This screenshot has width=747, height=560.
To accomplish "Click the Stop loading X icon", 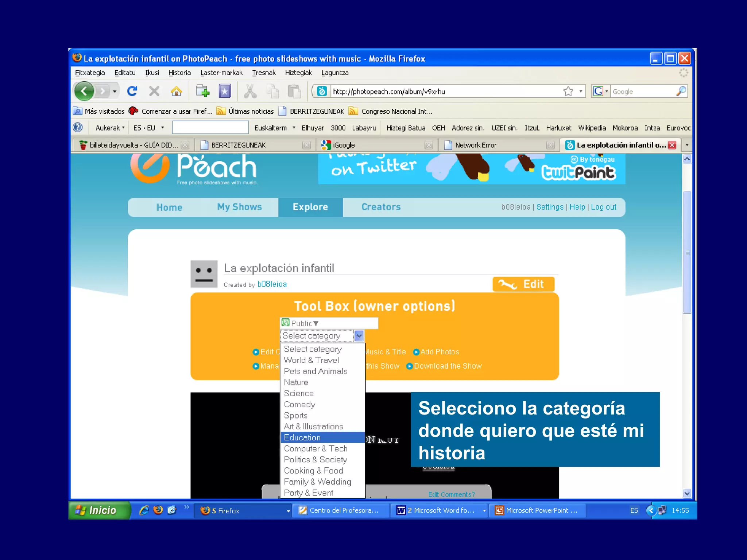I will tap(154, 91).
